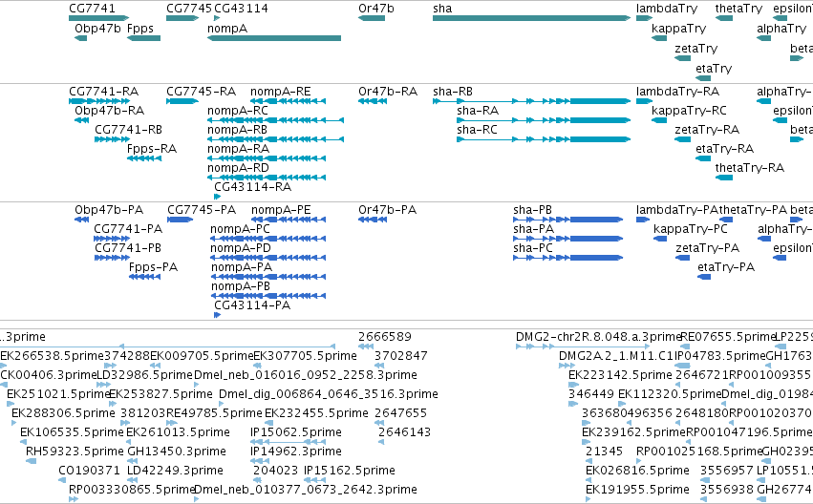Select protein label "nompA-PD"
This screenshot has width=813, height=504.
[241, 248]
